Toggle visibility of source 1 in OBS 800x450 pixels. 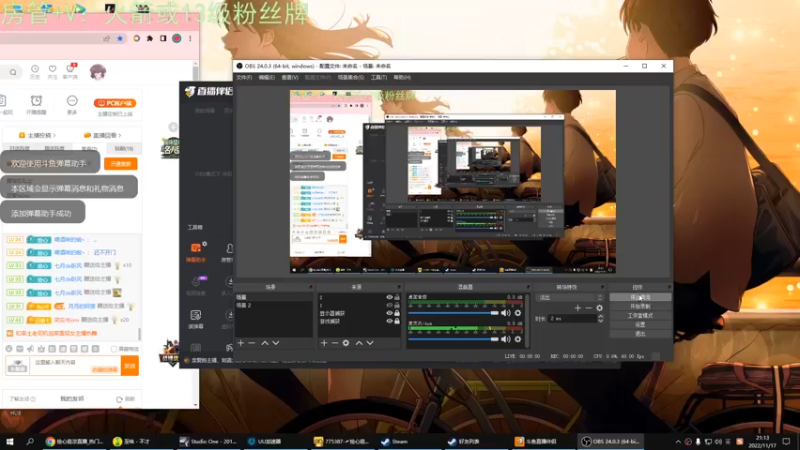click(x=389, y=305)
